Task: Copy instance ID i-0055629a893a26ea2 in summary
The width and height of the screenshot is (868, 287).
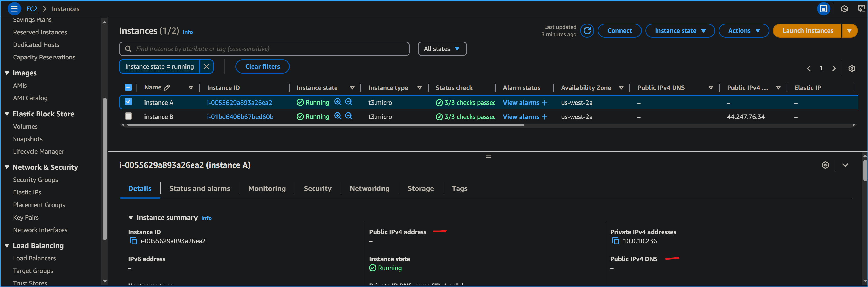Action: click(133, 241)
